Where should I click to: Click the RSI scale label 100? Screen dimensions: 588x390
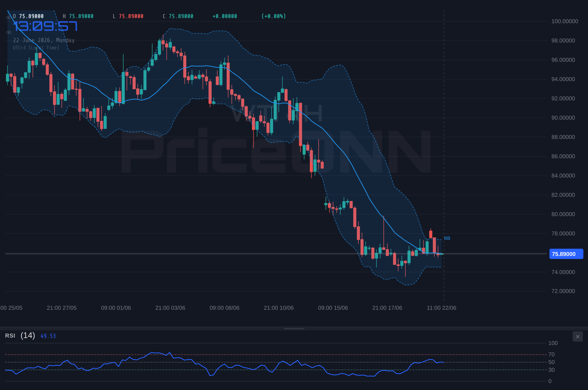(553, 343)
